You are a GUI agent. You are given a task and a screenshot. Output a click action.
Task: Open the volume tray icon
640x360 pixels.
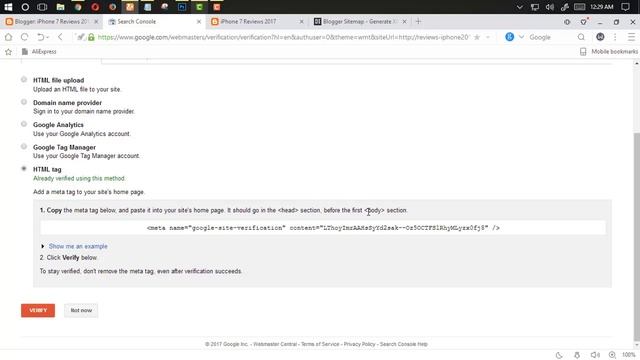click(550, 7)
